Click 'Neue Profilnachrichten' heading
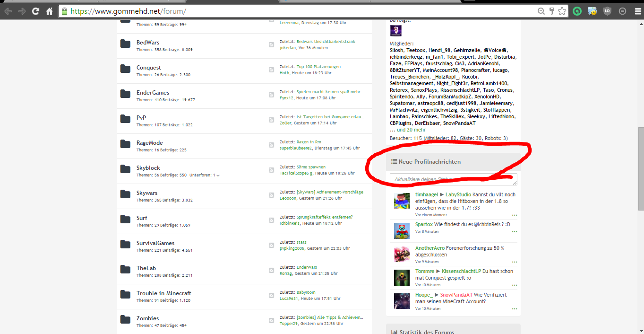Image resolution: width=644 pixels, height=334 pixels. click(x=429, y=162)
